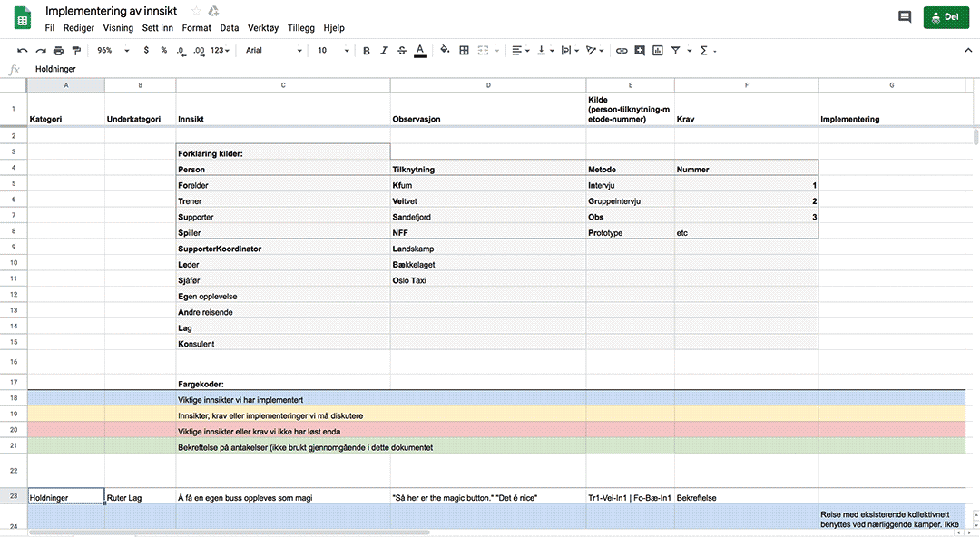Open the Format menu
Image resolution: width=980 pixels, height=537 pixels.
197,28
